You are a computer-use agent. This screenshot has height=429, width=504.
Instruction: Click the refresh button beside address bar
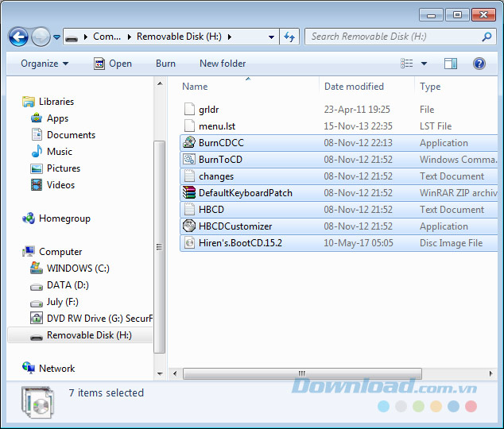pyautogui.click(x=289, y=37)
